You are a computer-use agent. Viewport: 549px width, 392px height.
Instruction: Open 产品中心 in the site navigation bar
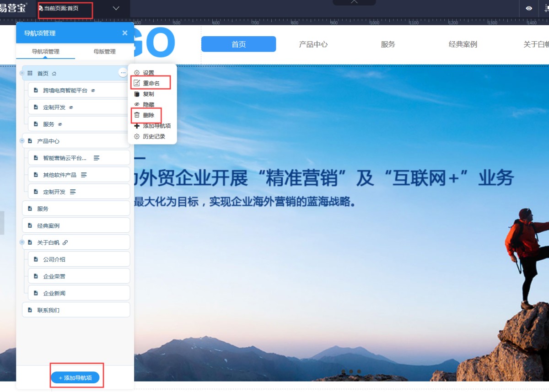tap(313, 44)
